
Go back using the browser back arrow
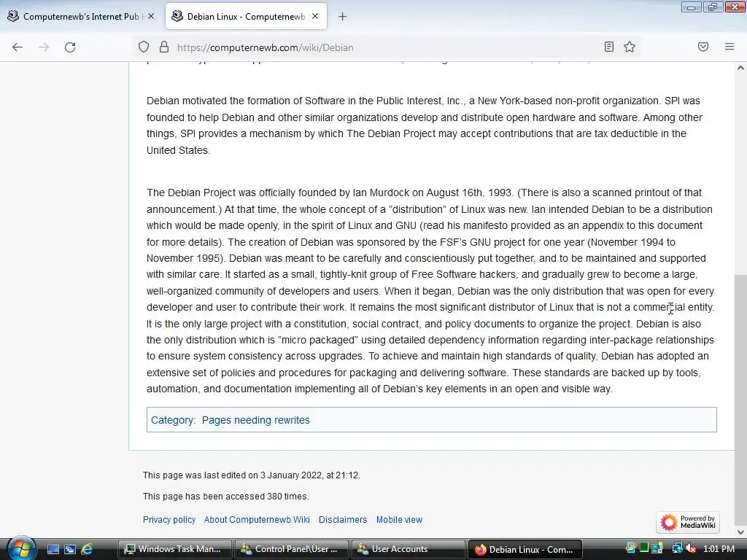pos(18,47)
